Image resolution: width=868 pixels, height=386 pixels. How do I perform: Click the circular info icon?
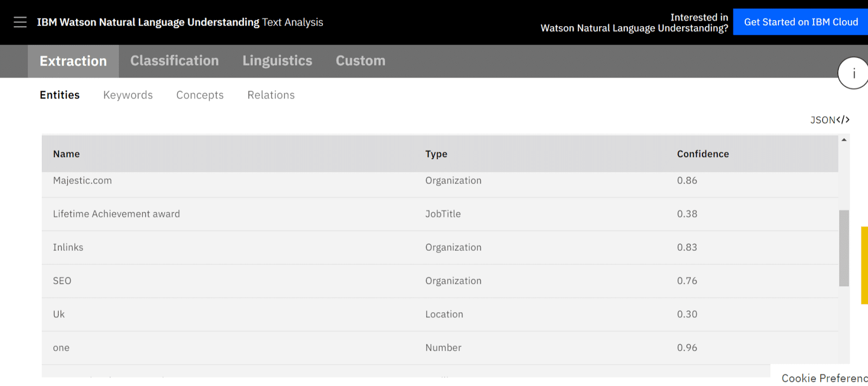coord(853,73)
